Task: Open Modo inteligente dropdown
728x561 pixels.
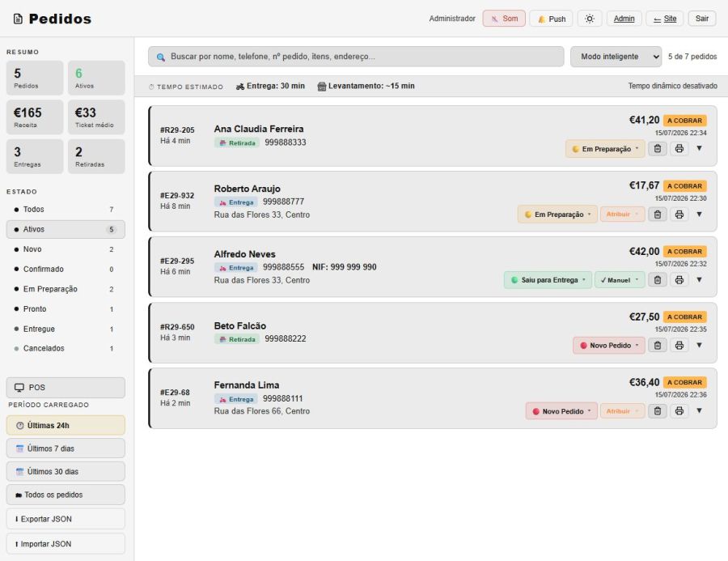Action: tap(616, 57)
